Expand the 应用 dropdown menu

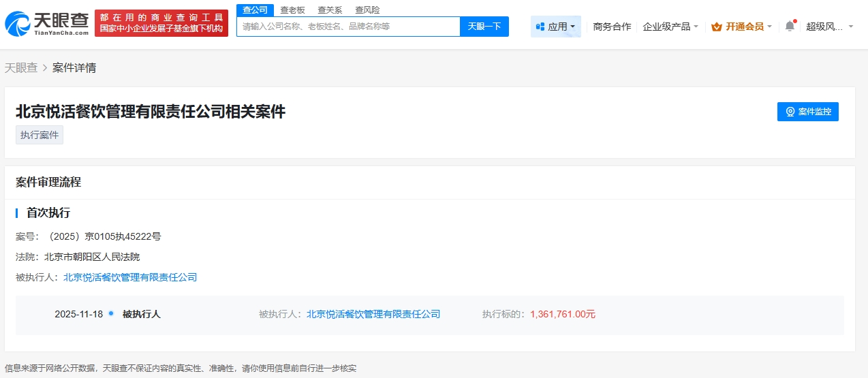point(572,27)
